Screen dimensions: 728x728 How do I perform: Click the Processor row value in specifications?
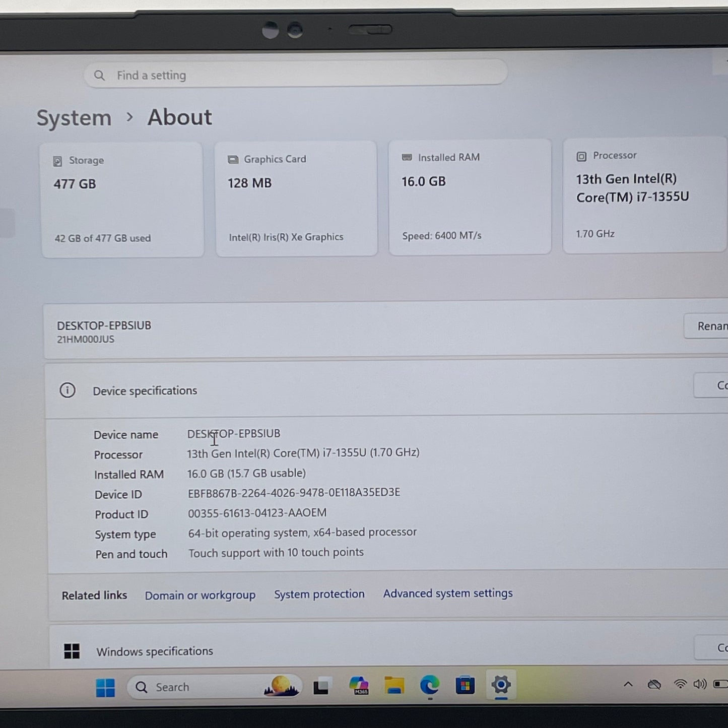(x=303, y=453)
